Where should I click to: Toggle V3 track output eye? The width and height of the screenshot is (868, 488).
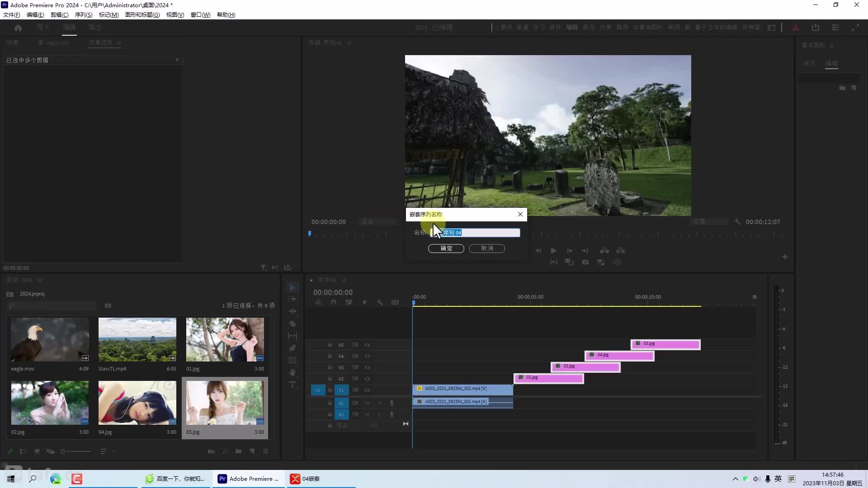tap(367, 367)
